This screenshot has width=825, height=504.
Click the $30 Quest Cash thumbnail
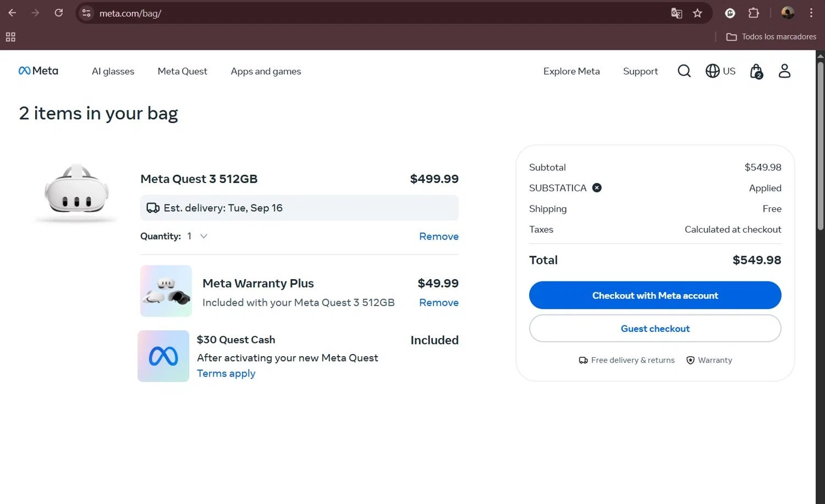[x=163, y=356]
